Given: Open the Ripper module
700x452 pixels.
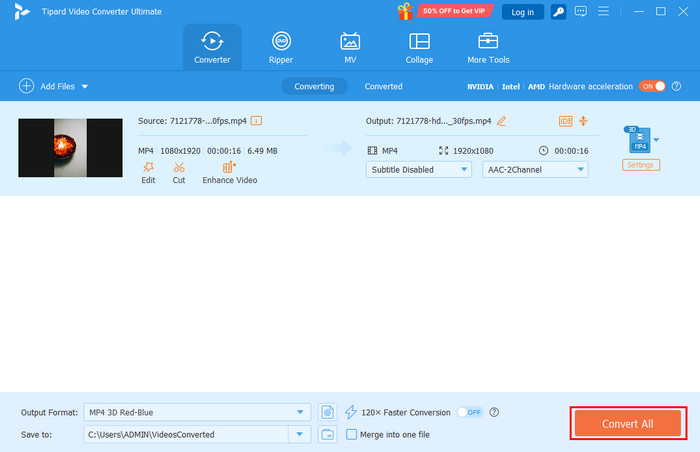Looking at the screenshot, I should click(281, 48).
